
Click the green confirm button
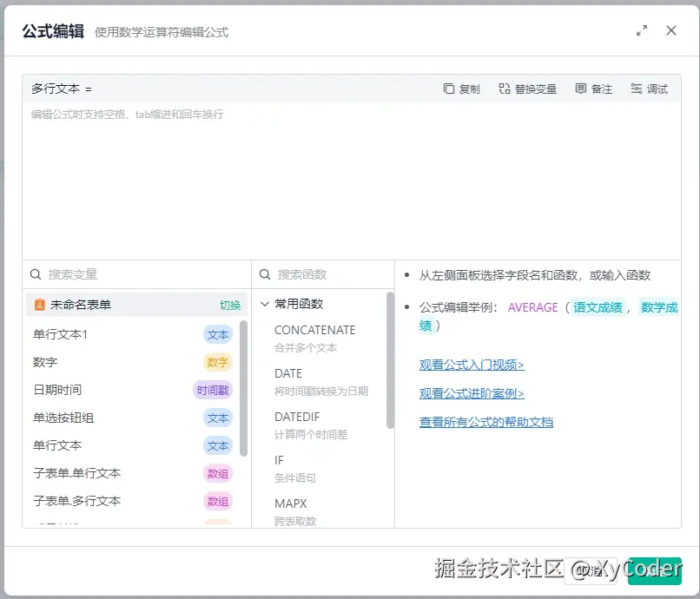tap(655, 571)
